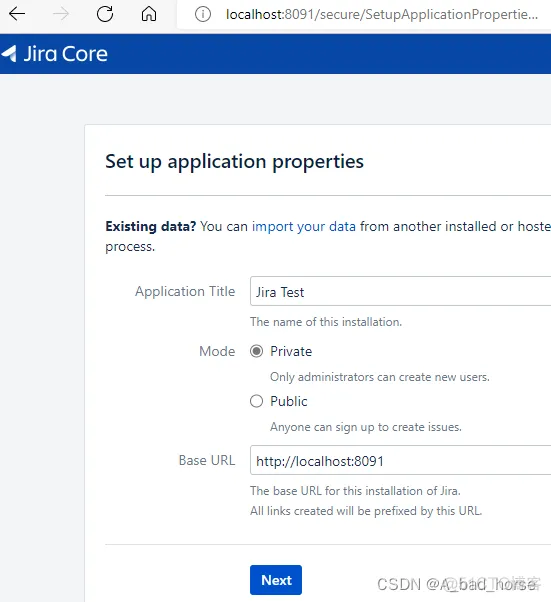Viewport: 551px width, 602px height.
Task: Focus the address bar URL
Action: point(382,15)
